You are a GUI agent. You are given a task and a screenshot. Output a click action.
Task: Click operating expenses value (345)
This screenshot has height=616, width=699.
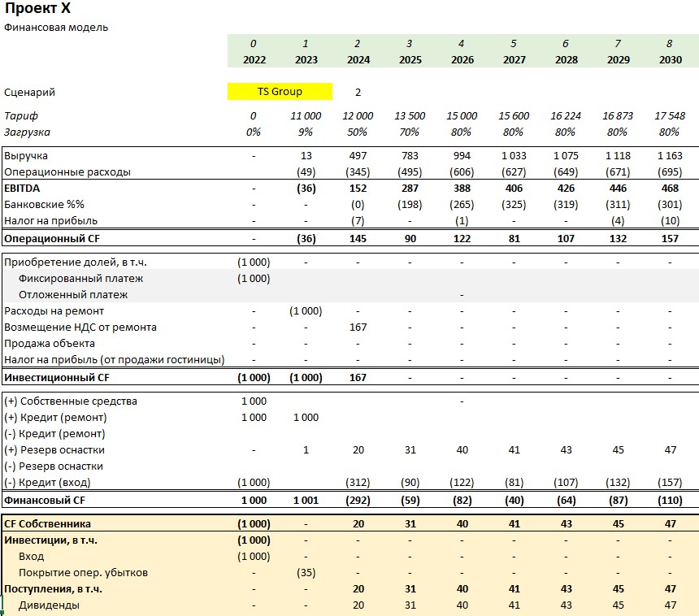tap(358, 171)
